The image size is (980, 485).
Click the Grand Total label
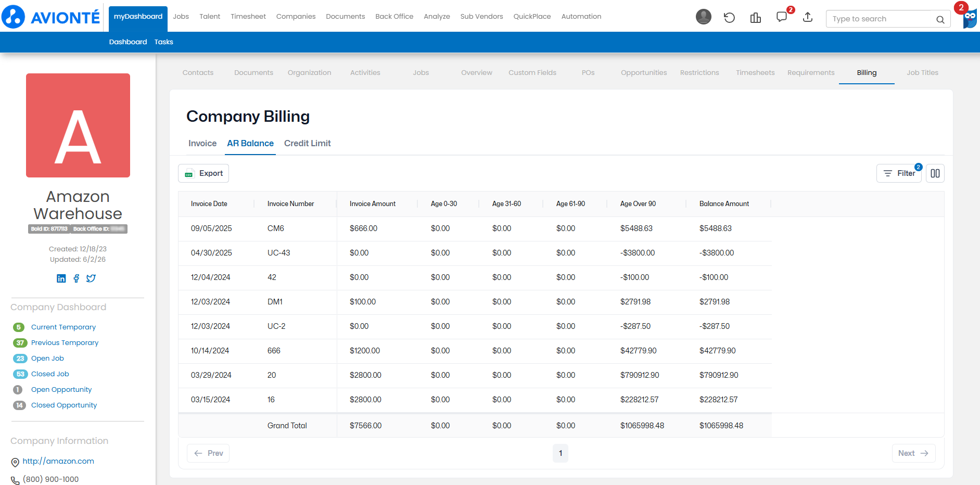pos(287,426)
